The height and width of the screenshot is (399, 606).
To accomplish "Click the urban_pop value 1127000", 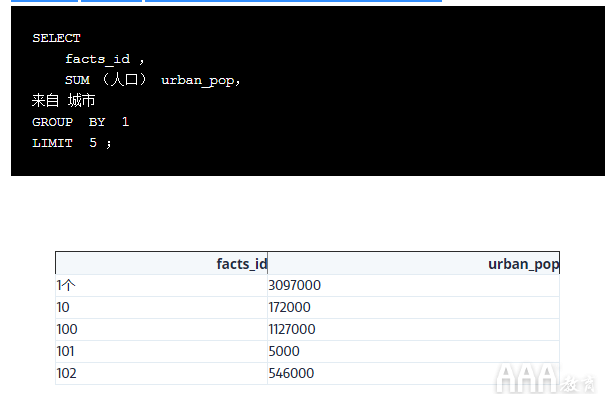I will tap(414, 329).
